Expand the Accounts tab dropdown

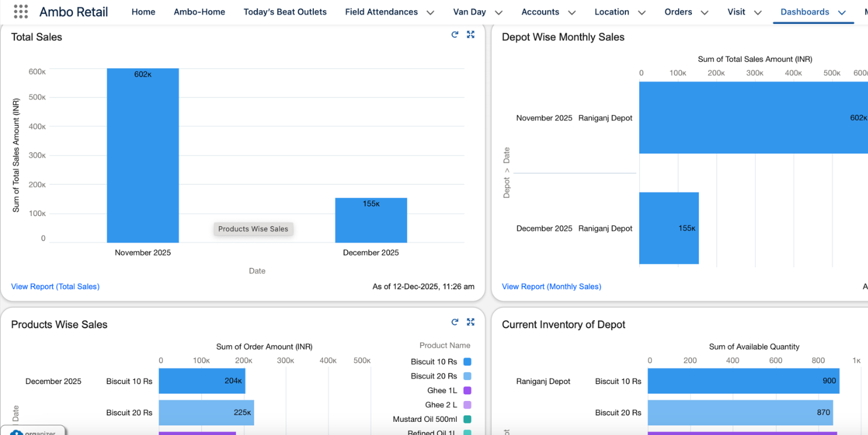click(571, 13)
